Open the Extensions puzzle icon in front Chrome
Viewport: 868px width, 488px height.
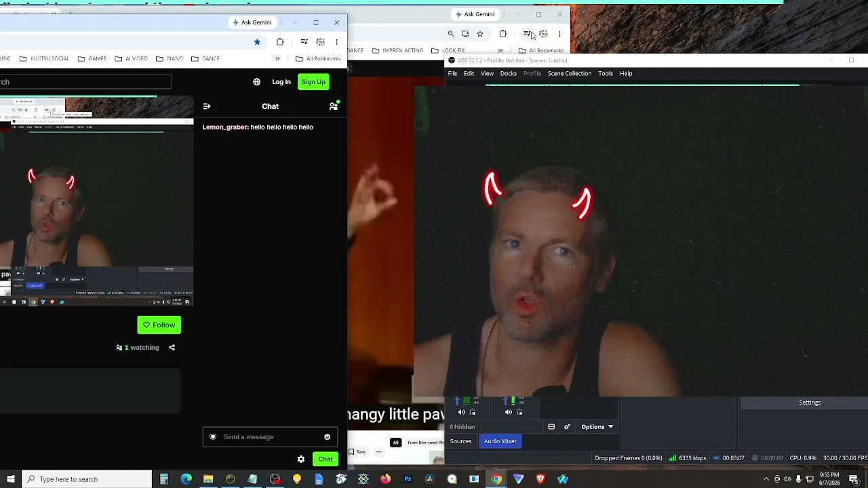280,42
